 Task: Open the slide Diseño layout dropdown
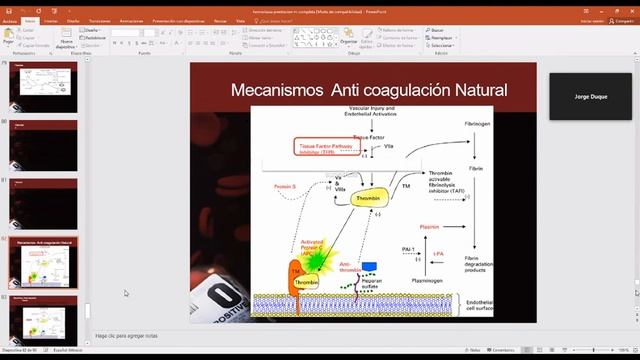[90, 30]
